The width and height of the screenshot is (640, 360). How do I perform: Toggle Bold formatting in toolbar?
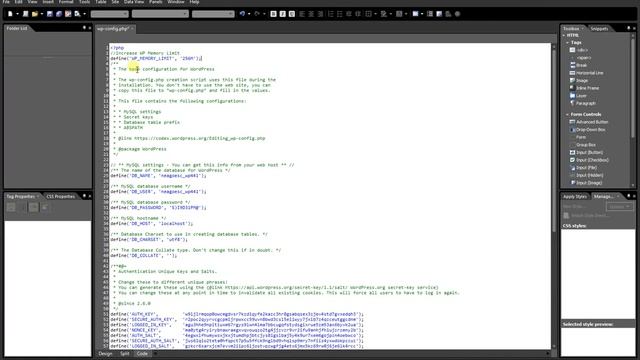(x=273, y=14)
